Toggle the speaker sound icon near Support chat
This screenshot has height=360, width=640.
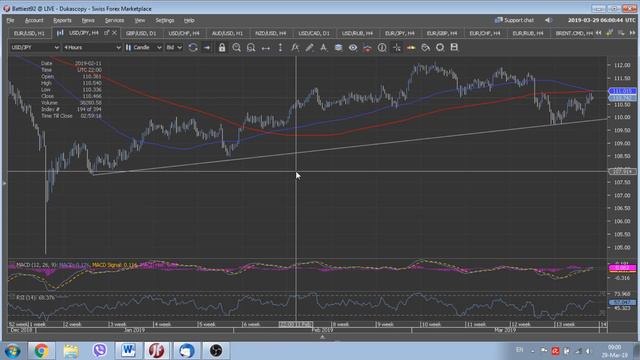point(548,20)
